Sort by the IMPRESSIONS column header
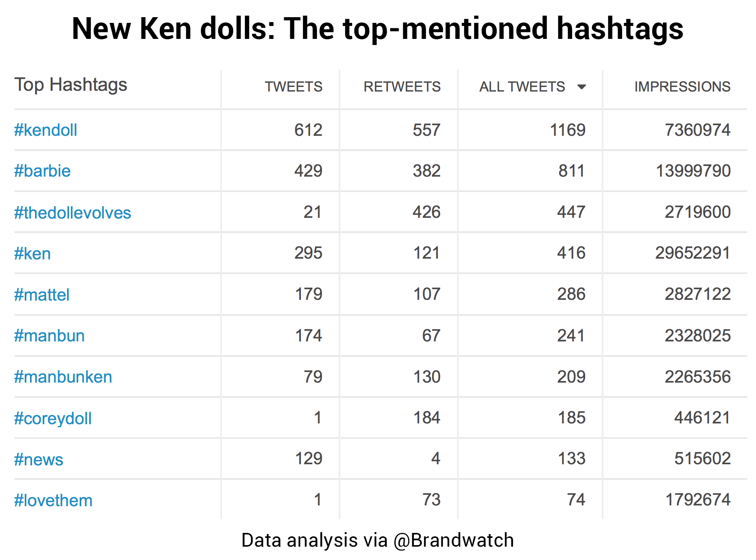The width and height of the screenshot is (756, 560). pyautogui.click(x=682, y=87)
